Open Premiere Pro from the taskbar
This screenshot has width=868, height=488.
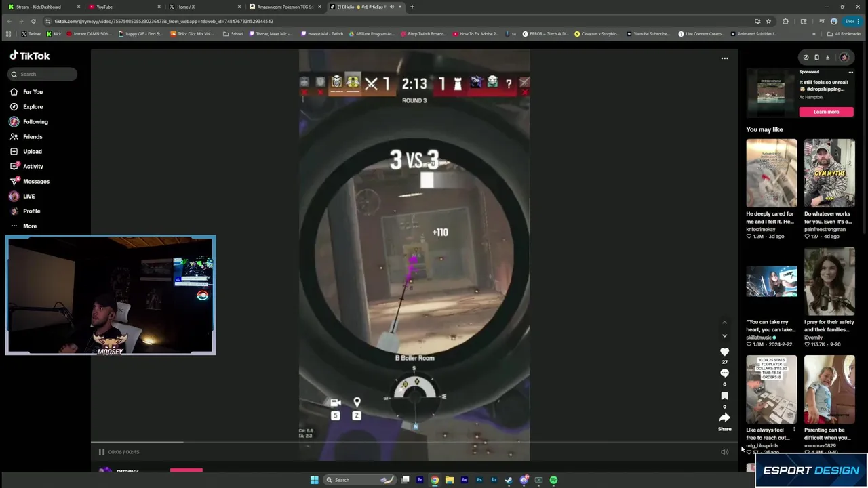420,480
